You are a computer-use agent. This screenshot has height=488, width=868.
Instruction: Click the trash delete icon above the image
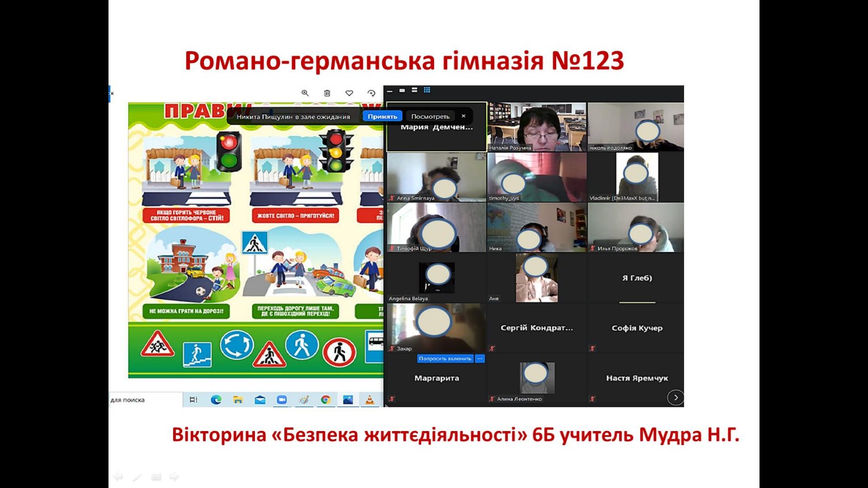coord(327,93)
